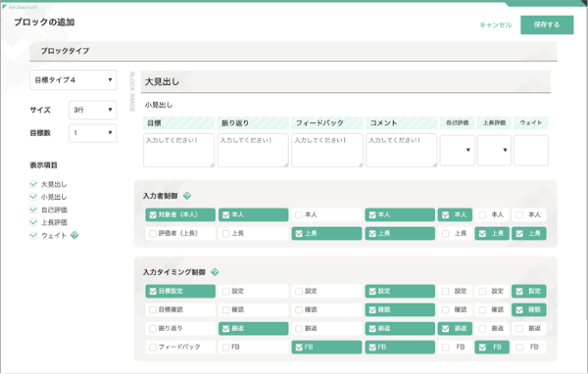The width and height of the screenshot is (588, 374).
Task: Open the 目標数 dropdown showing 1
Action: click(x=93, y=133)
